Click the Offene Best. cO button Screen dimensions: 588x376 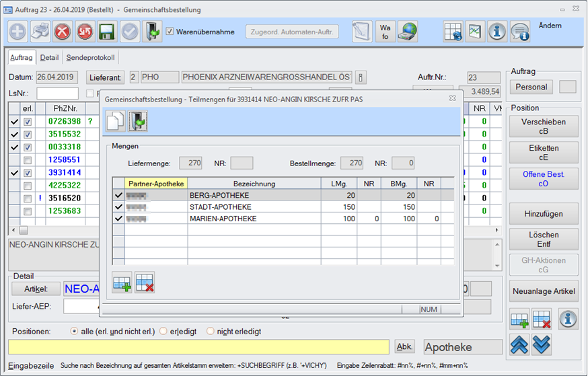tap(544, 178)
